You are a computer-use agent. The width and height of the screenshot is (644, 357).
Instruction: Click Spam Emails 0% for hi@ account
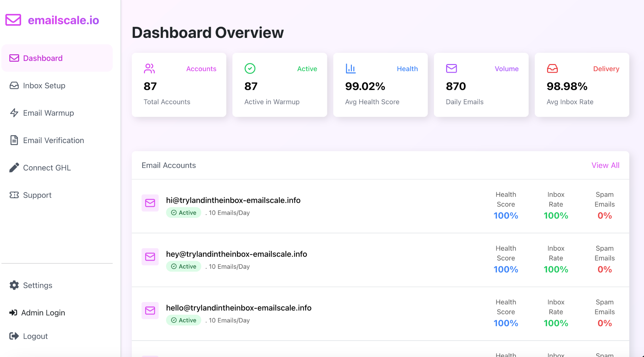pyautogui.click(x=605, y=216)
